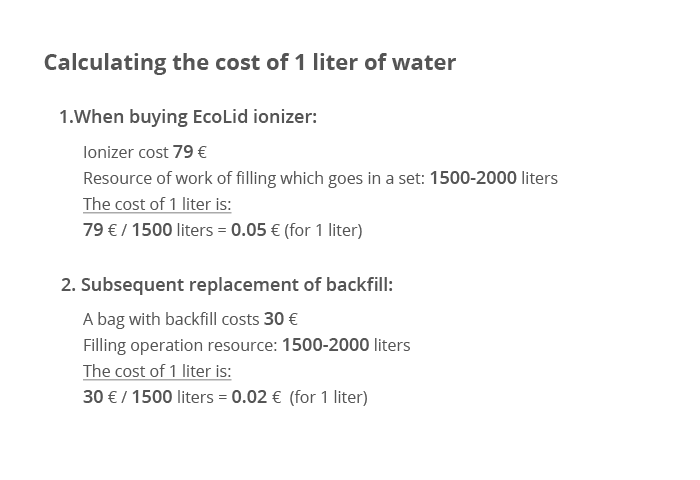Screen dimensions: 700x480
Task: Select the bold "30" in the bag cost line
Action: [x=274, y=319]
